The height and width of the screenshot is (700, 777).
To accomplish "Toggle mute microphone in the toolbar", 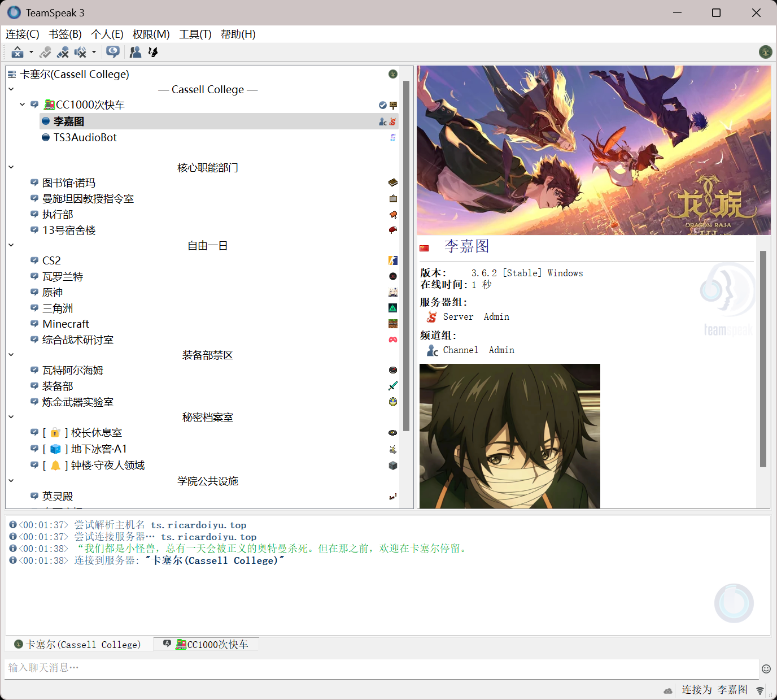I will [63, 53].
